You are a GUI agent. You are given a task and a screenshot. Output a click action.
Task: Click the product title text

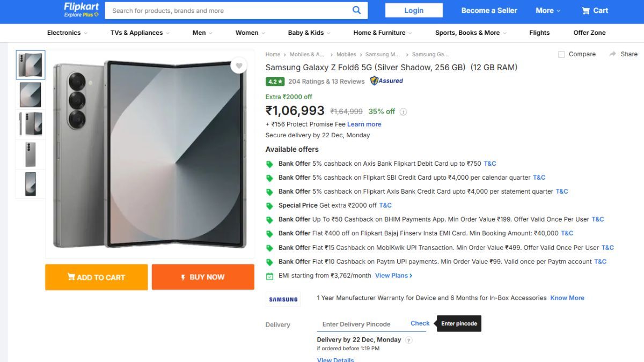(x=391, y=68)
